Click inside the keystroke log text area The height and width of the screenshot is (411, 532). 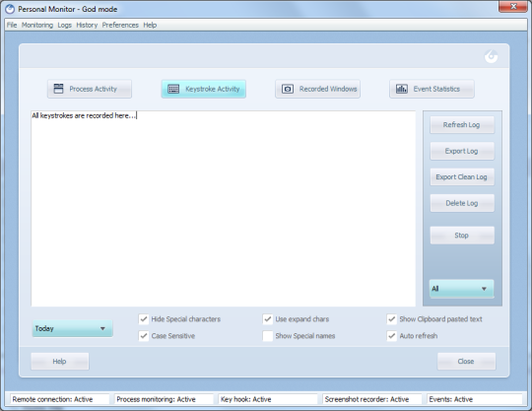(224, 209)
